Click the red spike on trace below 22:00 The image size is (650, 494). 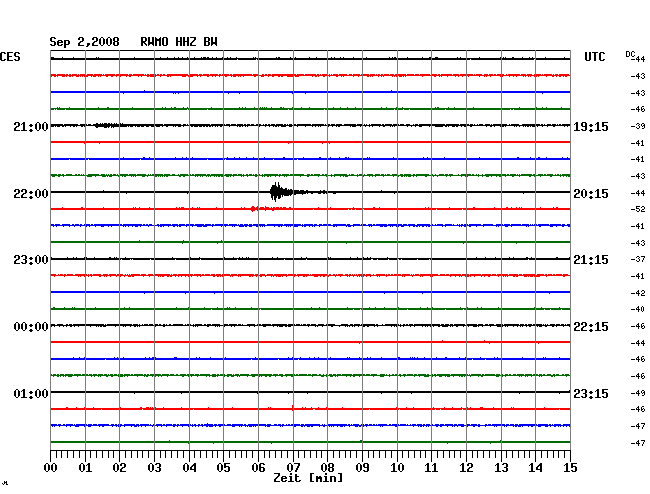tap(254, 209)
